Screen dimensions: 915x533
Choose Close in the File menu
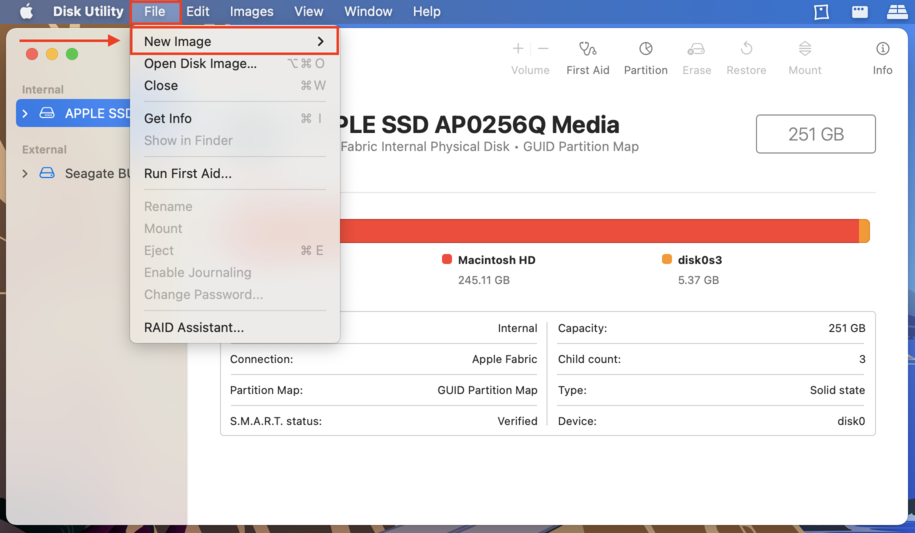[x=235, y=86]
